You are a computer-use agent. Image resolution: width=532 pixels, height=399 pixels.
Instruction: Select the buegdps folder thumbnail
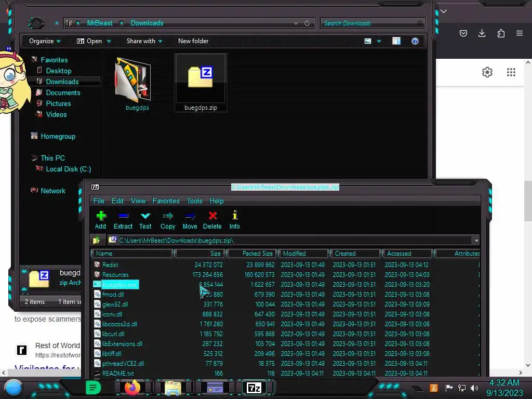(x=134, y=79)
